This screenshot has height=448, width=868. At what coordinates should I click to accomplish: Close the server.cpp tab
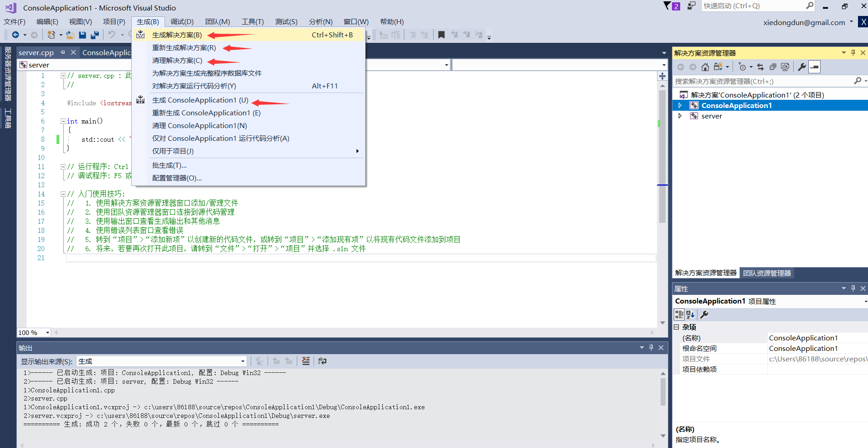pyautogui.click(x=73, y=52)
